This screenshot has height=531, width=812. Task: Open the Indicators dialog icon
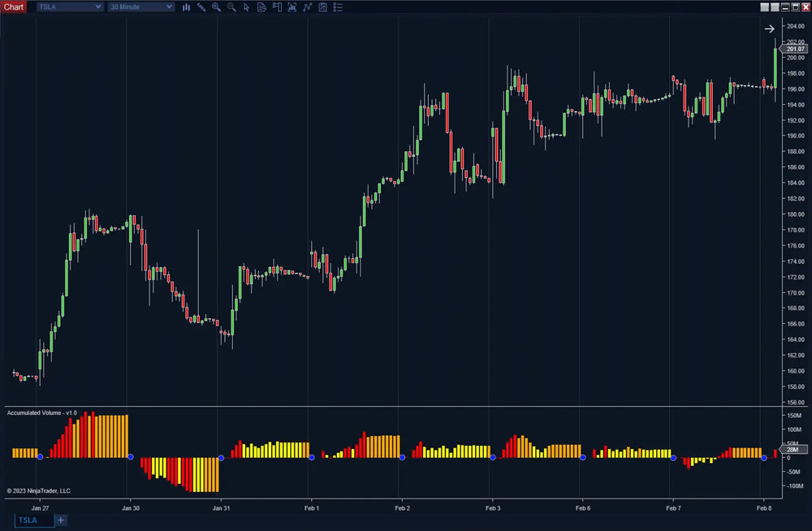[x=292, y=6]
